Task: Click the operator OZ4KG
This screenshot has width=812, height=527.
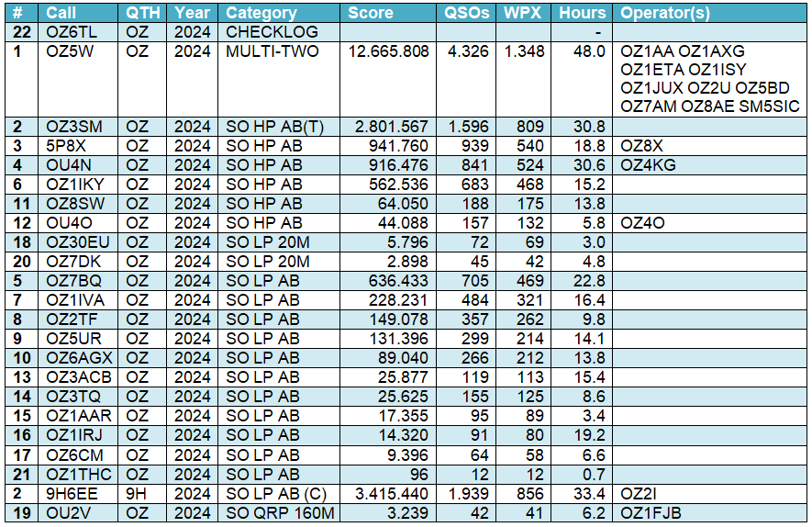Action: 648,164
